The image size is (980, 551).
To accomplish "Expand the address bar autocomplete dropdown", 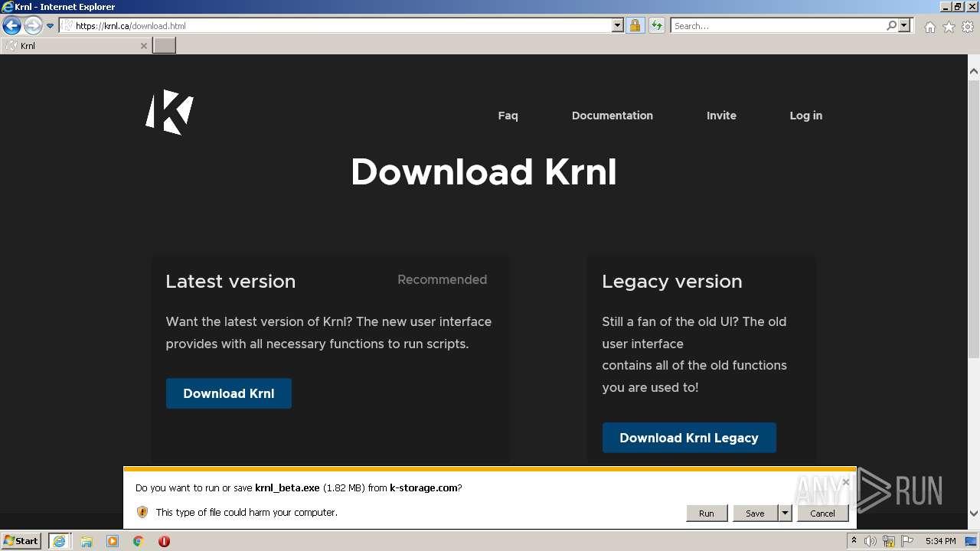I will click(x=618, y=26).
